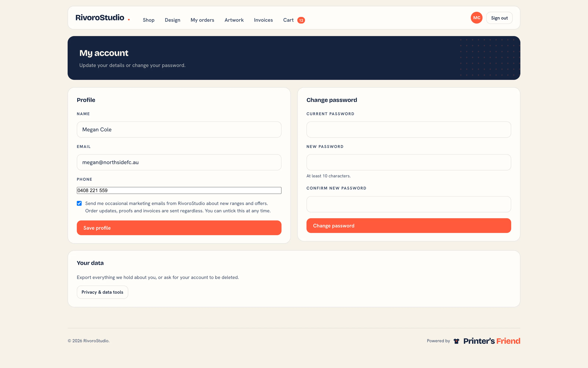Click the 'At least 10 characters.' hint text

329,176
